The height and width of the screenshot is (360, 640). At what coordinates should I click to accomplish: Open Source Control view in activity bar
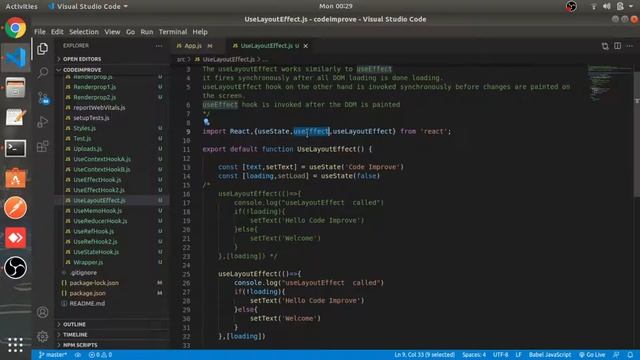tap(43, 98)
